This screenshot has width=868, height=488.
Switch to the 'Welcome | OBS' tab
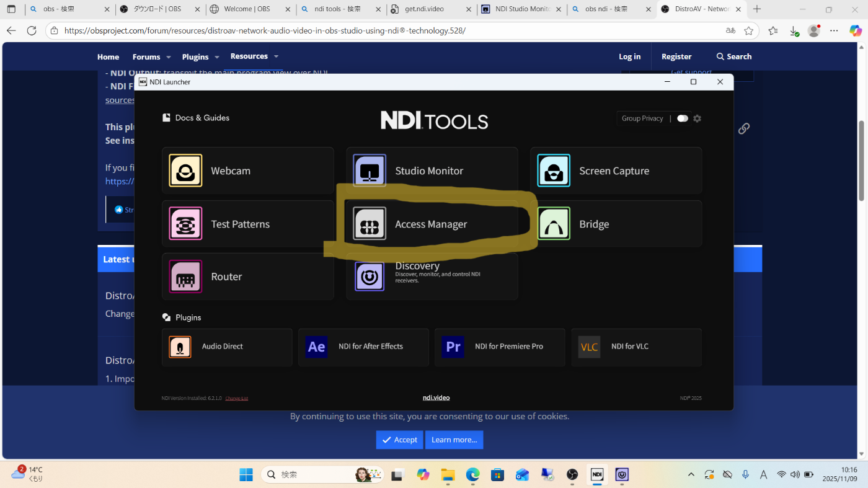[251, 9]
